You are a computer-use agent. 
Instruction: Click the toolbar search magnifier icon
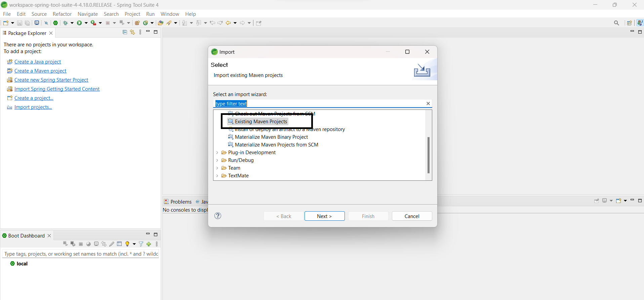[616, 23]
